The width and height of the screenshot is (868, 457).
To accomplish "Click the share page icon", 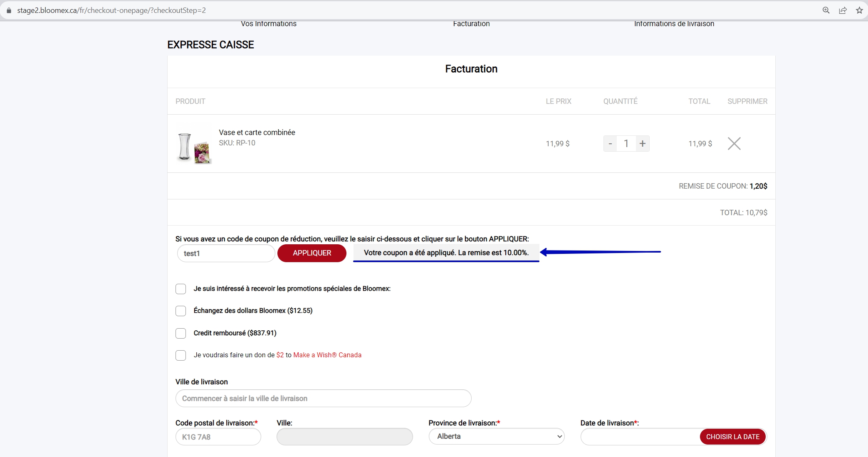I will point(843,10).
